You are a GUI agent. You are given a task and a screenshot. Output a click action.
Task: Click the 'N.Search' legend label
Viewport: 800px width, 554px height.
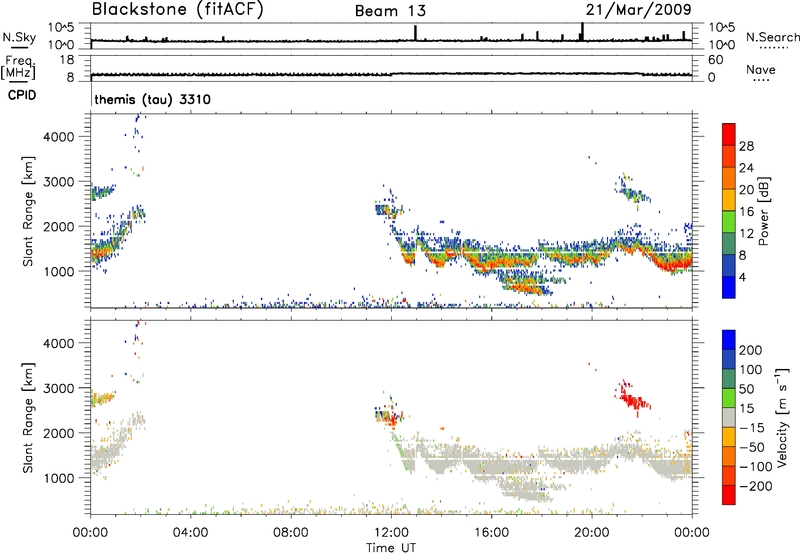point(772,37)
